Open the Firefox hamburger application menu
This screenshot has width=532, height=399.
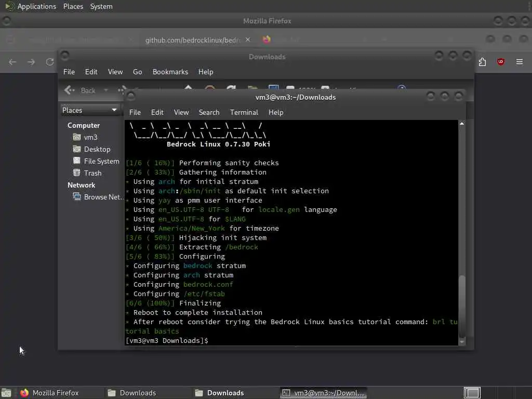(520, 62)
